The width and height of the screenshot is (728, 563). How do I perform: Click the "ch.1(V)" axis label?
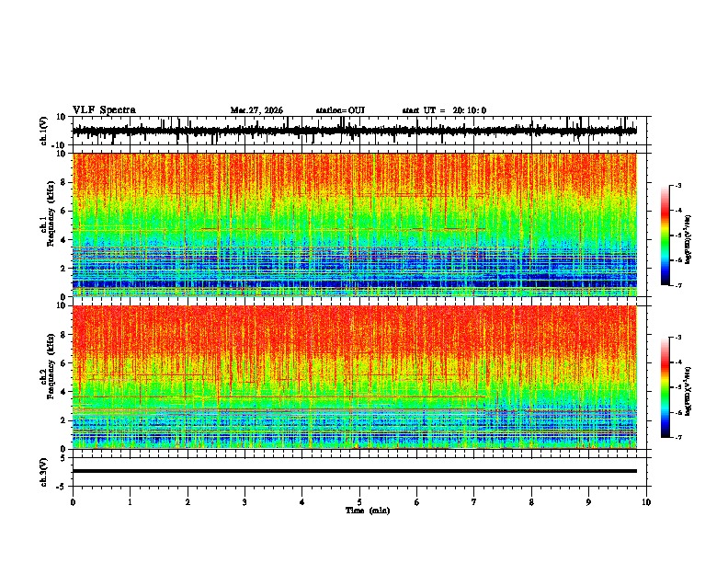pyautogui.click(x=44, y=131)
